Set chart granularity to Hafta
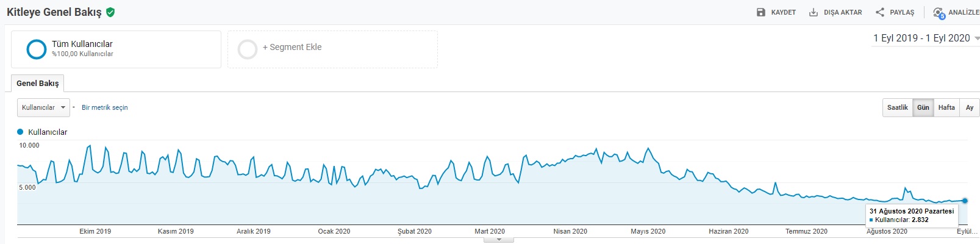Image resolution: width=980 pixels, height=244 pixels. coord(946,107)
